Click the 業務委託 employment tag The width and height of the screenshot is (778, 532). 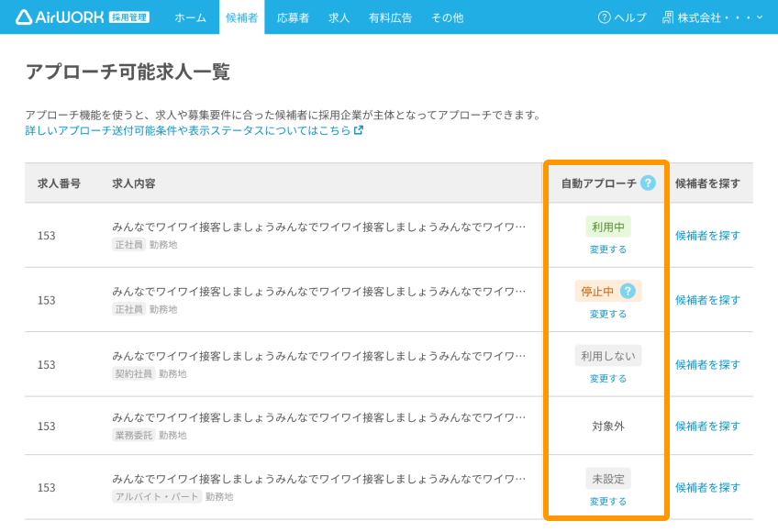click(133, 435)
